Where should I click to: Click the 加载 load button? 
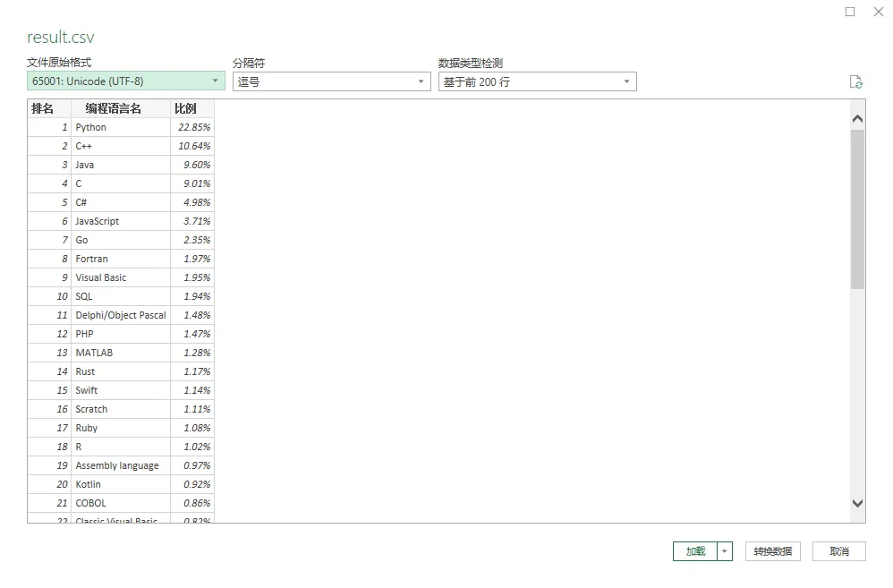pyautogui.click(x=695, y=551)
